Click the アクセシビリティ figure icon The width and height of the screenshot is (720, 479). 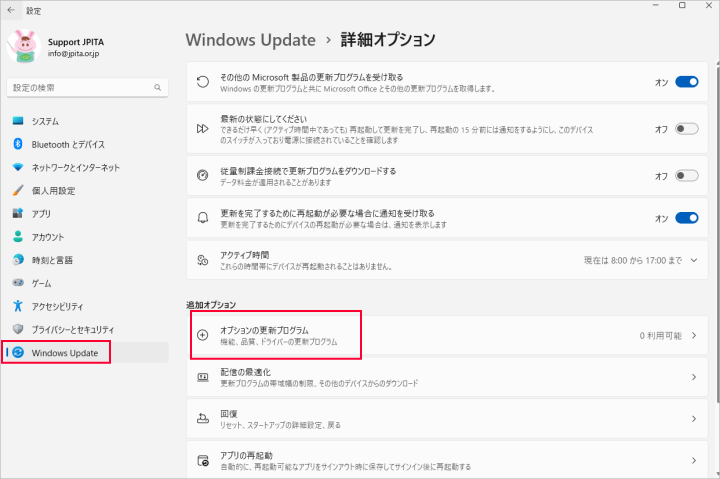pos(18,306)
